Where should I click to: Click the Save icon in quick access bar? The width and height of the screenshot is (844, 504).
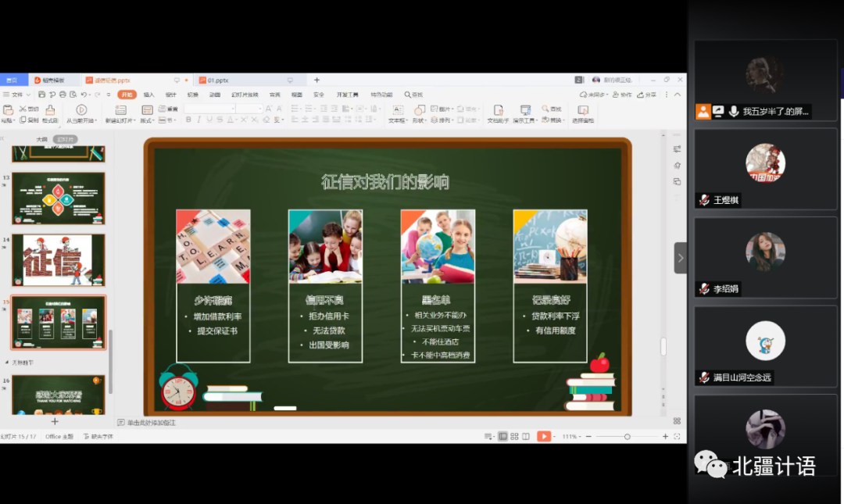41,95
